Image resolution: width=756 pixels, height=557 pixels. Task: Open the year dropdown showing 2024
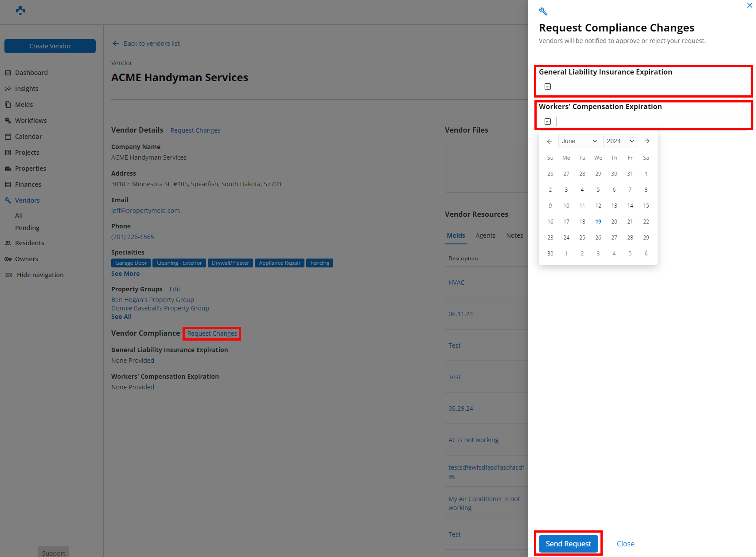click(x=620, y=141)
